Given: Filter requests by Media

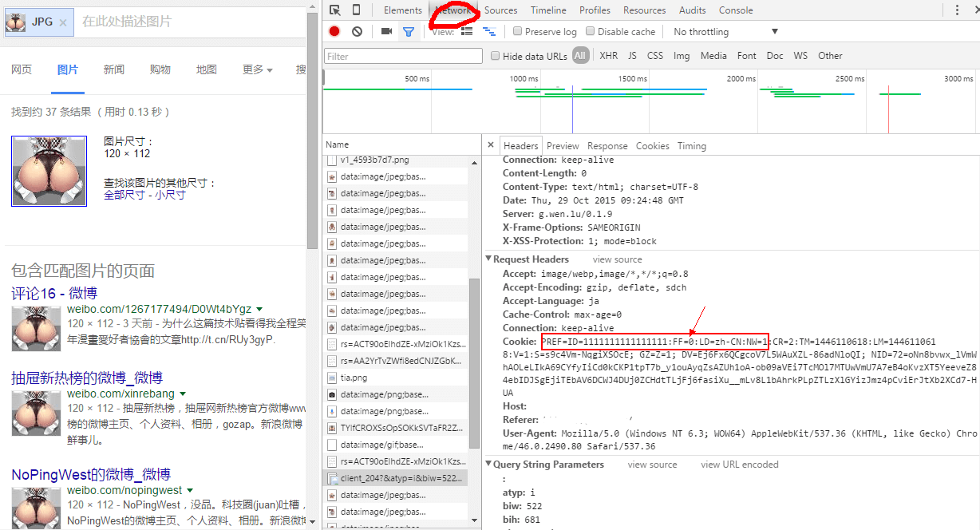Looking at the screenshot, I should [713, 56].
